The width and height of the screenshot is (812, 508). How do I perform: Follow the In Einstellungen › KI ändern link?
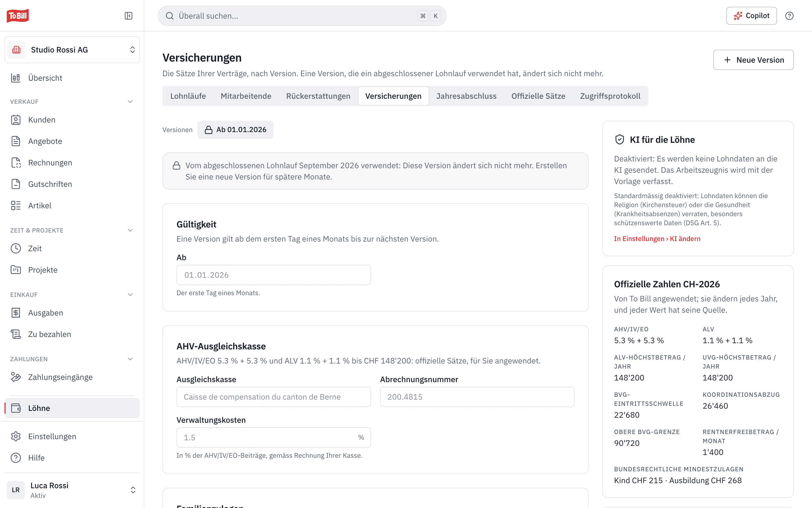coord(657,238)
